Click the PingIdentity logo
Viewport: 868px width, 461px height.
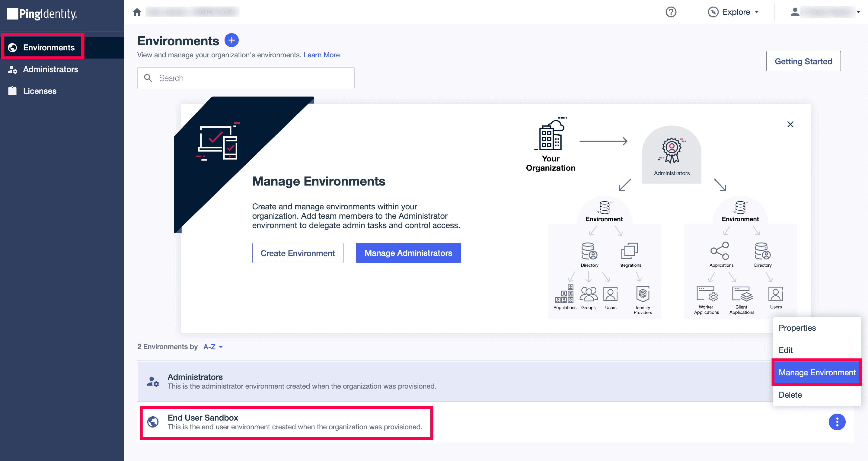coord(42,14)
